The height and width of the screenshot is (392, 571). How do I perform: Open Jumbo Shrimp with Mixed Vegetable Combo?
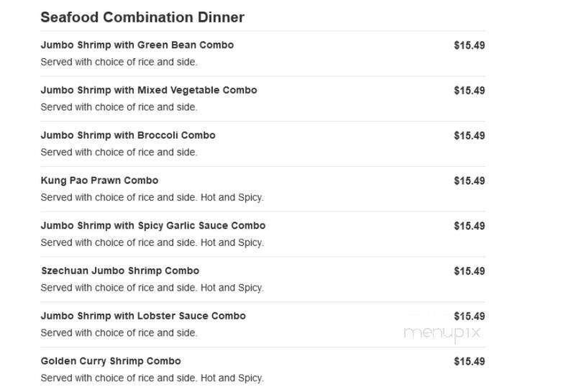click(149, 91)
